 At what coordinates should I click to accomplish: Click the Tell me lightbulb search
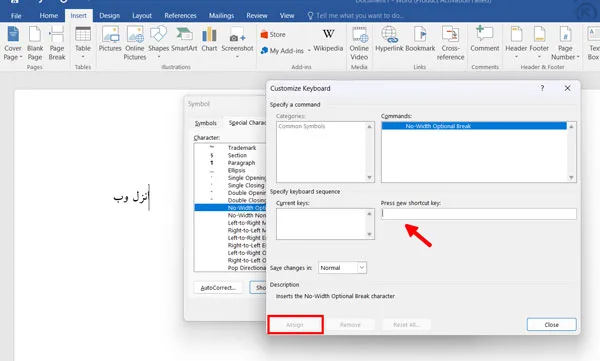coord(355,16)
